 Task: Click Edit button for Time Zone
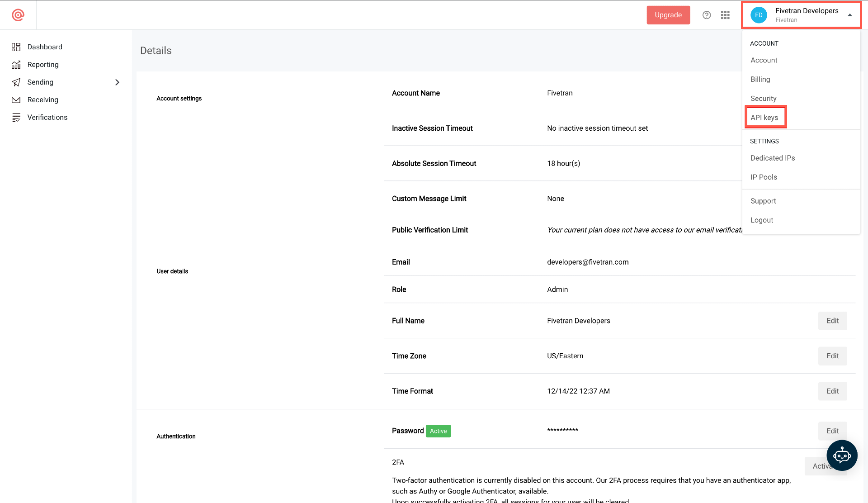[833, 356]
